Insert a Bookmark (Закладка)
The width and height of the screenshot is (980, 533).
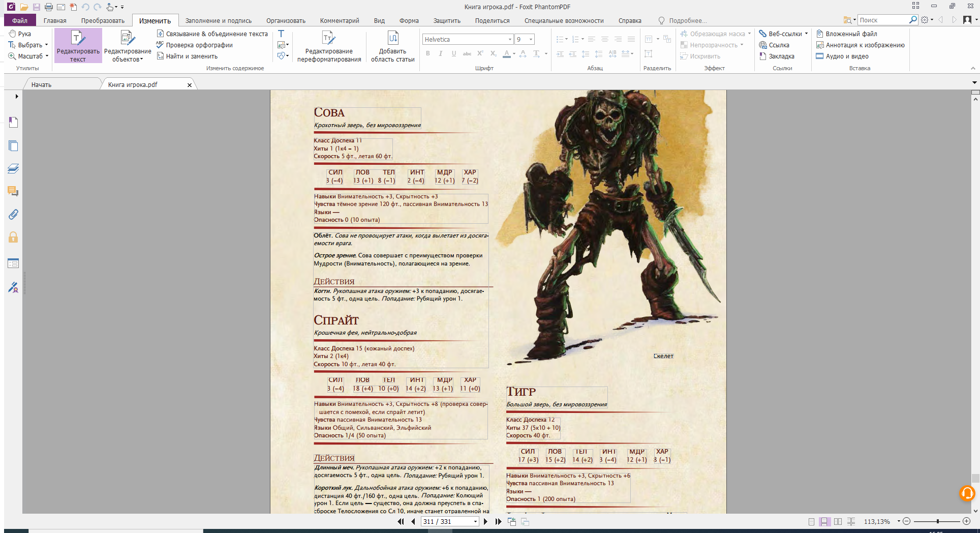point(777,56)
